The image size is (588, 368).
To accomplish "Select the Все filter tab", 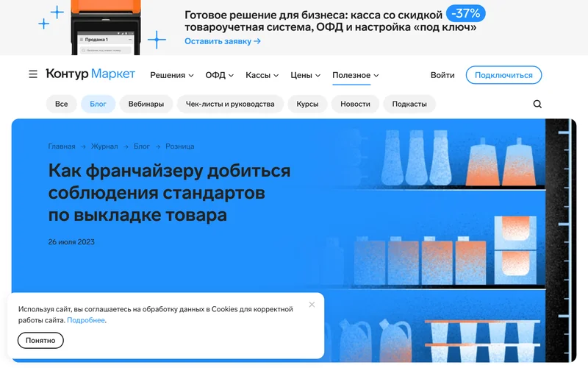I will click(x=62, y=104).
